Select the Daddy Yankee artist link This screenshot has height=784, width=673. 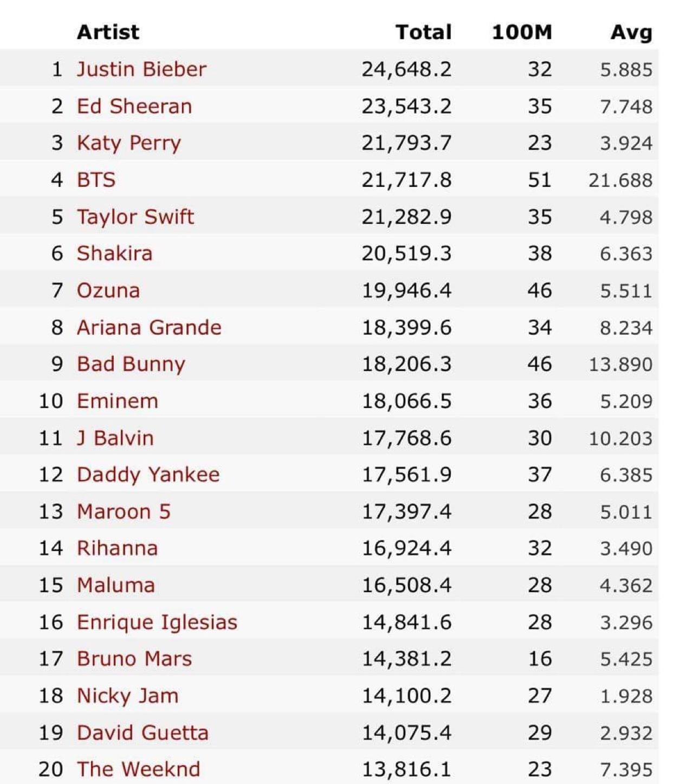pyautogui.click(x=148, y=475)
